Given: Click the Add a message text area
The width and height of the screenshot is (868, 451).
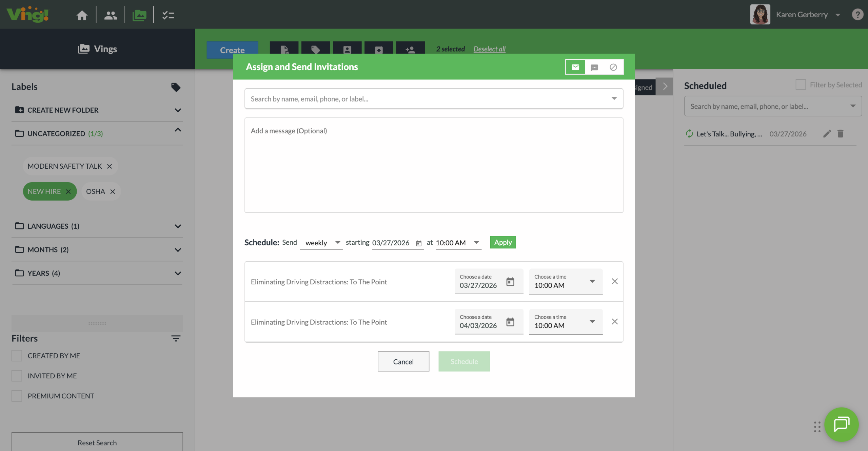Looking at the screenshot, I should 434,165.
